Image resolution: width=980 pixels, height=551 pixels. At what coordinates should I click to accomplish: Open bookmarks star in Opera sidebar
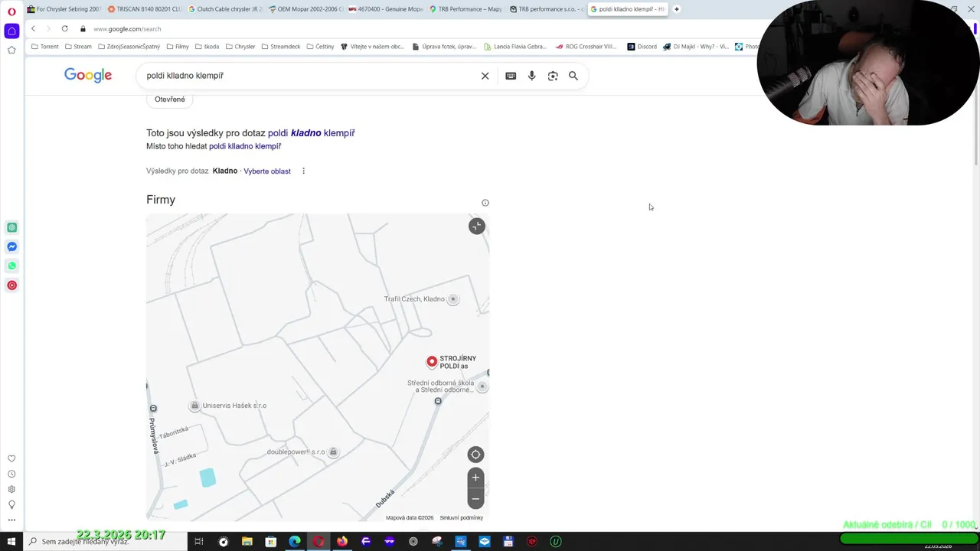[11, 51]
